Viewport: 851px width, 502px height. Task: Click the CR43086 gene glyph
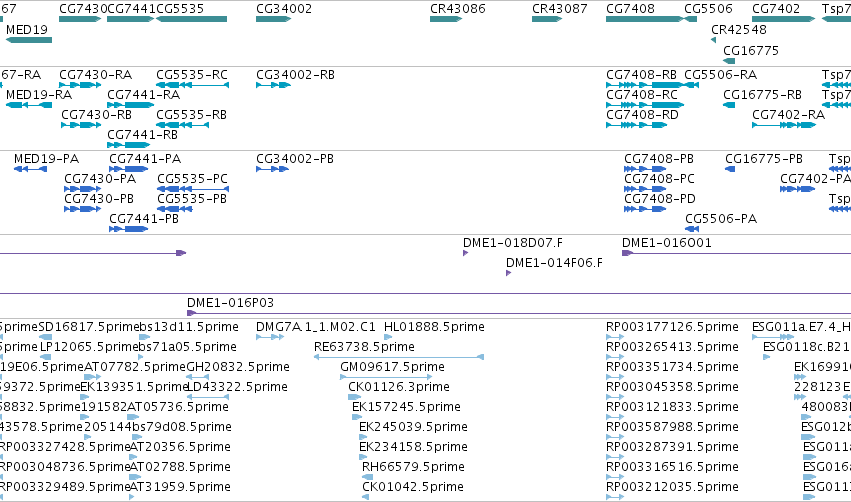pyautogui.click(x=446, y=19)
